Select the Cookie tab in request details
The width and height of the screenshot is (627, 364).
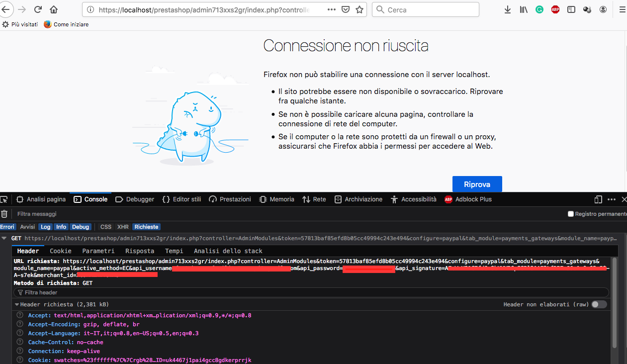(61, 251)
